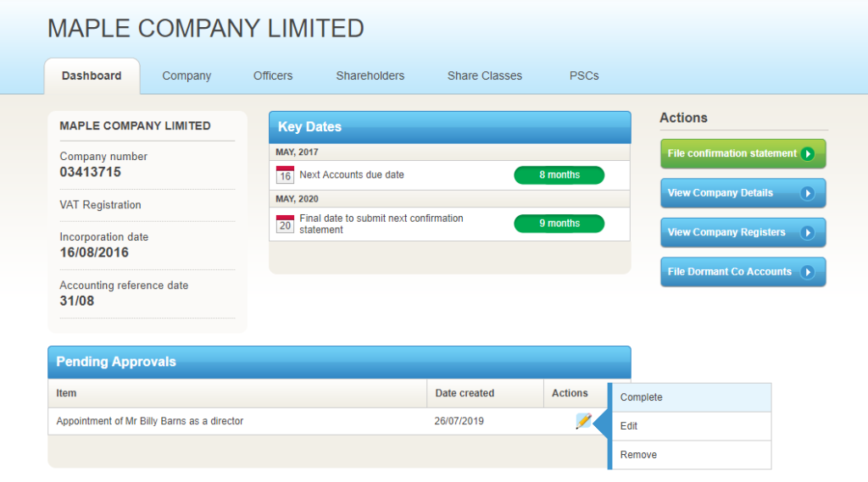
Task: Click the green 8 months badge
Action: pyautogui.click(x=559, y=175)
